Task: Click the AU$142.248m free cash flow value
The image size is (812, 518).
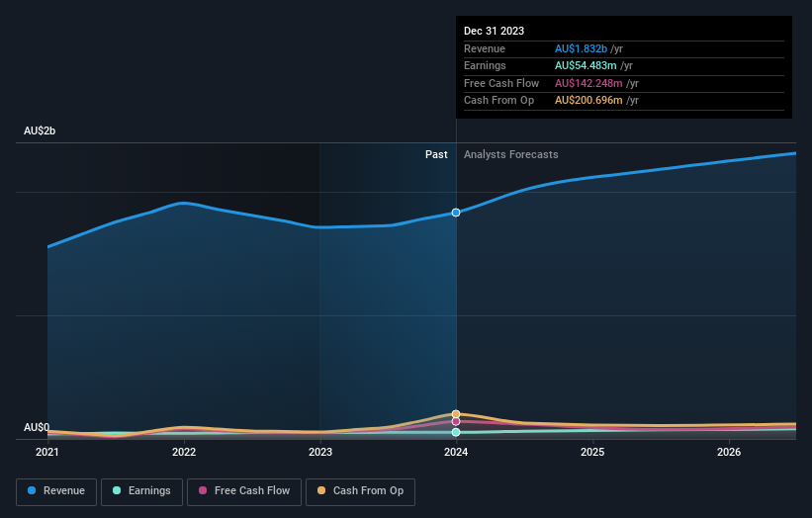Action: tap(588, 83)
